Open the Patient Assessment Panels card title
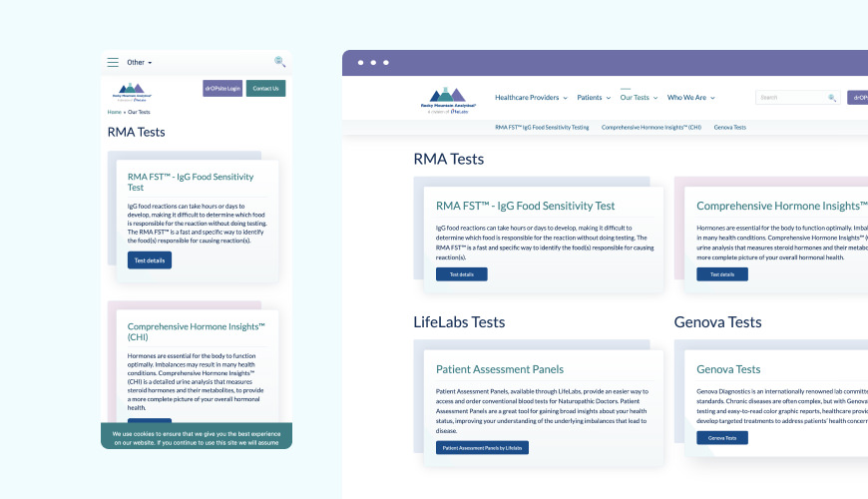This screenshot has height=499, width=868. coord(499,369)
